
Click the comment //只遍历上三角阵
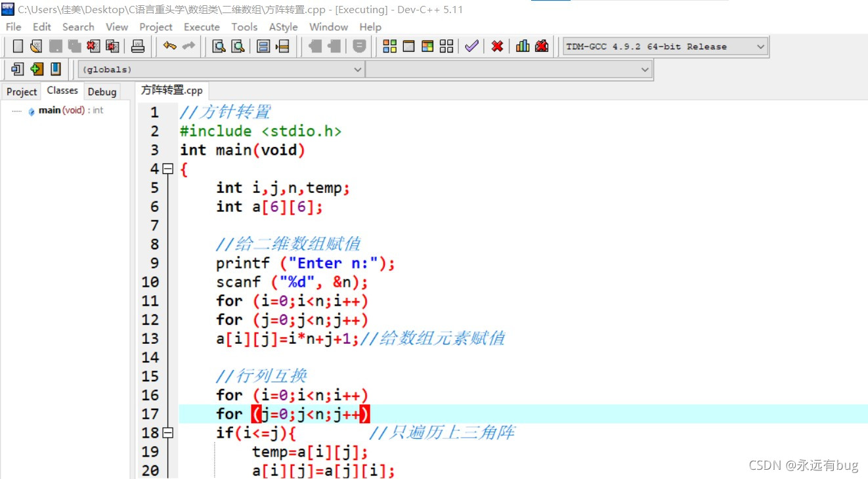pyautogui.click(x=442, y=432)
